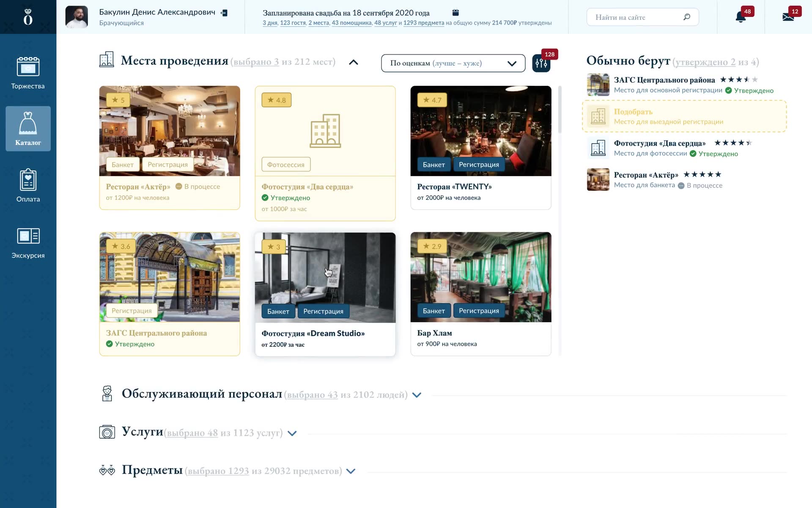This screenshot has width=812, height=508.
Task: Select Каталог in the sidebar
Action: click(x=28, y=129)
